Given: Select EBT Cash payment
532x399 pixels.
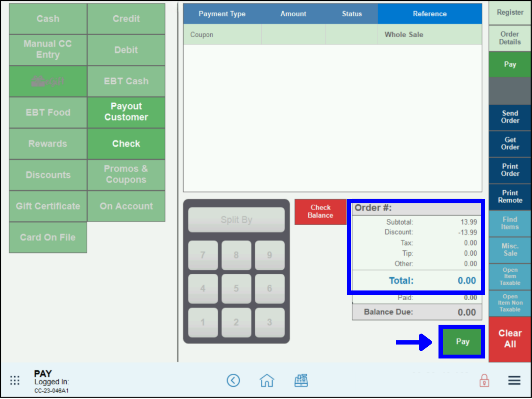Looking at the screenshot, I should 126,81.
